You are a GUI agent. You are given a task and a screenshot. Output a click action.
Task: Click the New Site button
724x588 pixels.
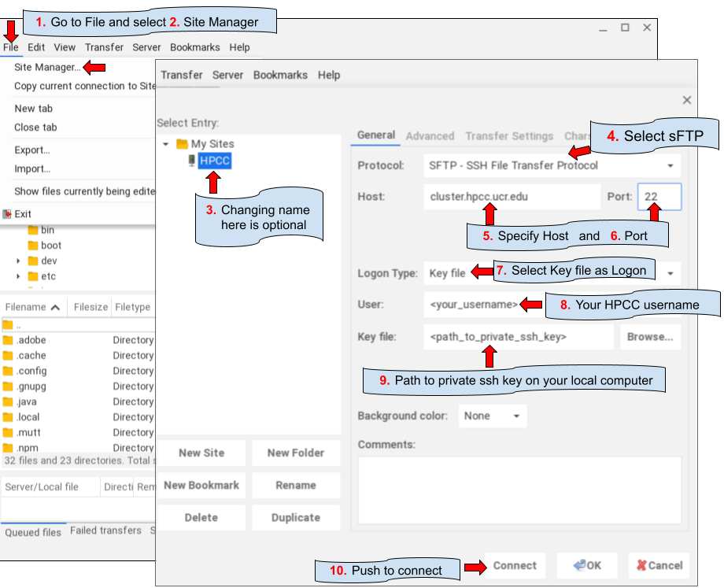(x=201, y=453)
